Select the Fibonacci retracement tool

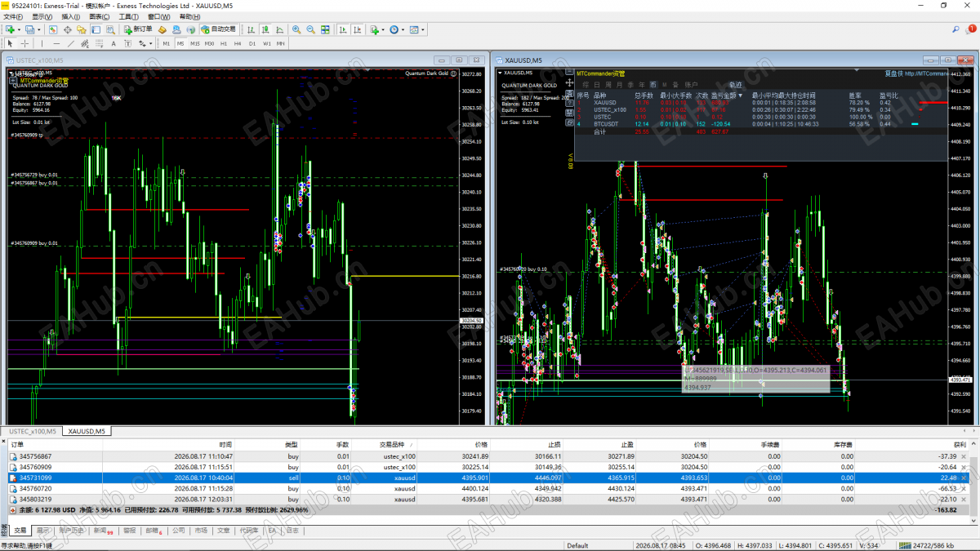point(99,42)
